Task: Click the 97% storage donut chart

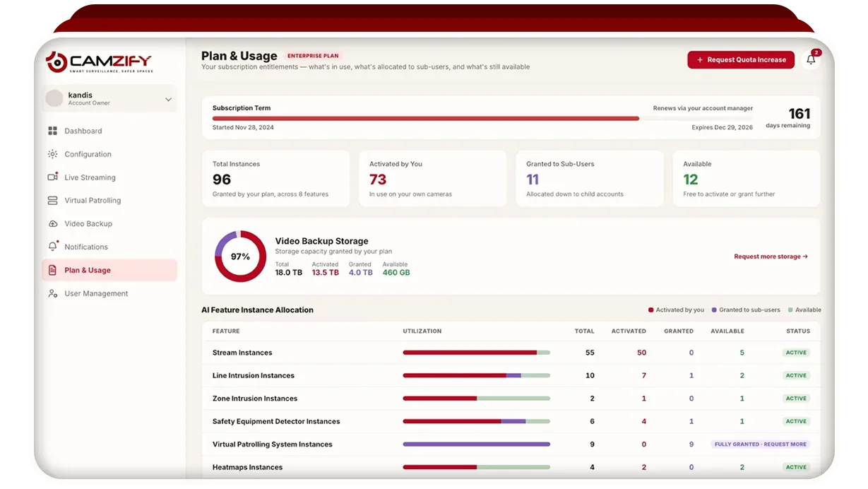Action: pos(240,257)
